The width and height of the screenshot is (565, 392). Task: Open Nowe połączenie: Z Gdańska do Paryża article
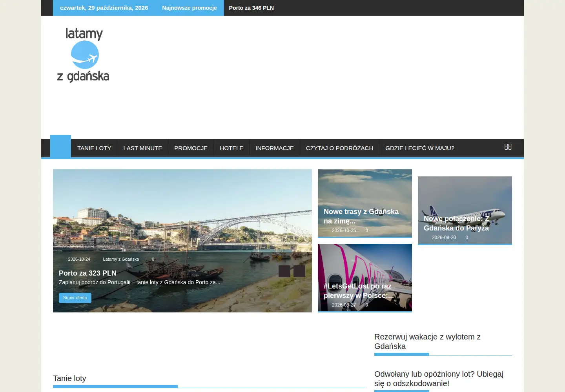[456, 223]
